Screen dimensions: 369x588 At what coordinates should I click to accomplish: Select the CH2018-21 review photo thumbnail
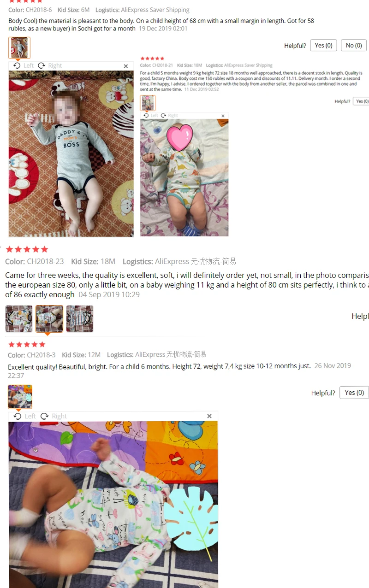click(x=148, y=103)
